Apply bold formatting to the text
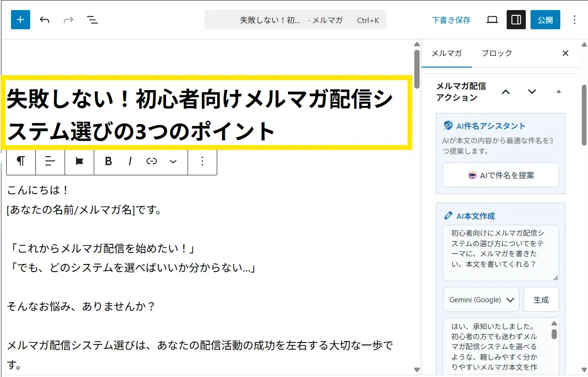Viewport: 588px width, 377px height. click(x=109, y=161)
